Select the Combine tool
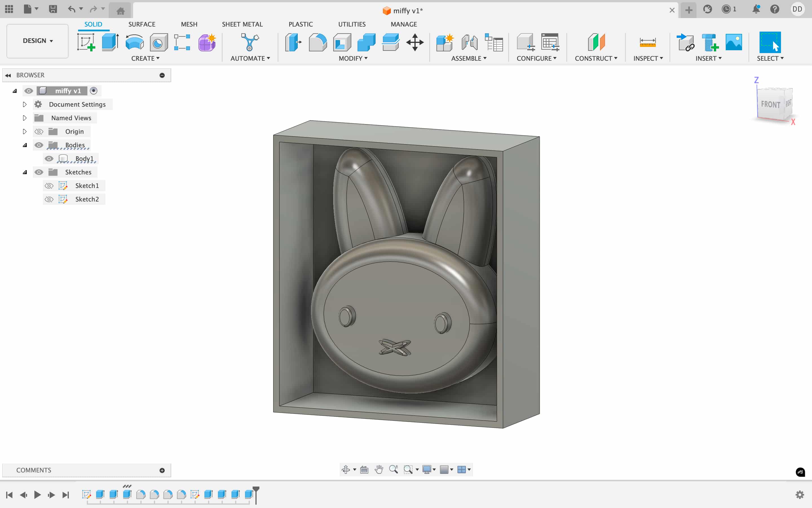The width and height of the screenshot is (812, 508). [x=367, y=42]
